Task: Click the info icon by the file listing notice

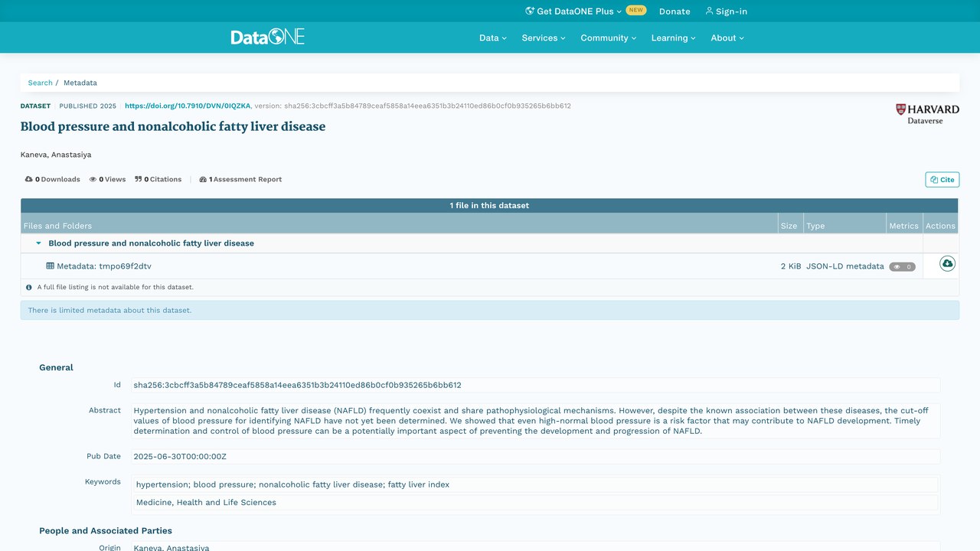Action: (x=29, y=288)
